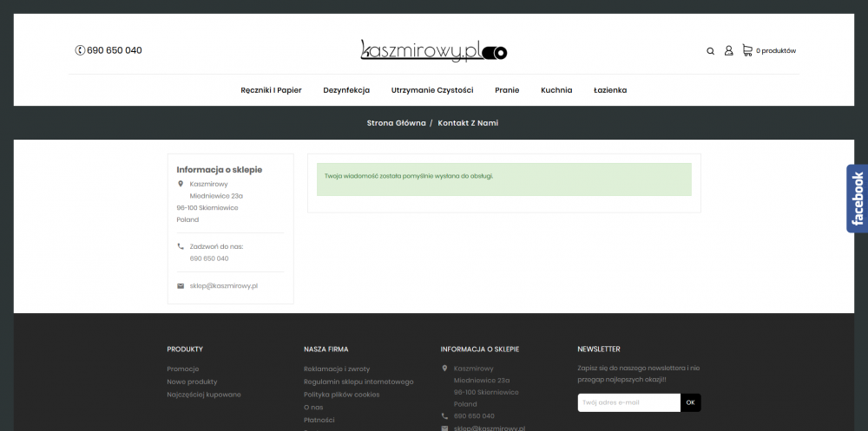Image resolution: width=868 pixels, height=431 pixels.
Task: Click NASZA FIRMA footer heading
Action: 326,349
